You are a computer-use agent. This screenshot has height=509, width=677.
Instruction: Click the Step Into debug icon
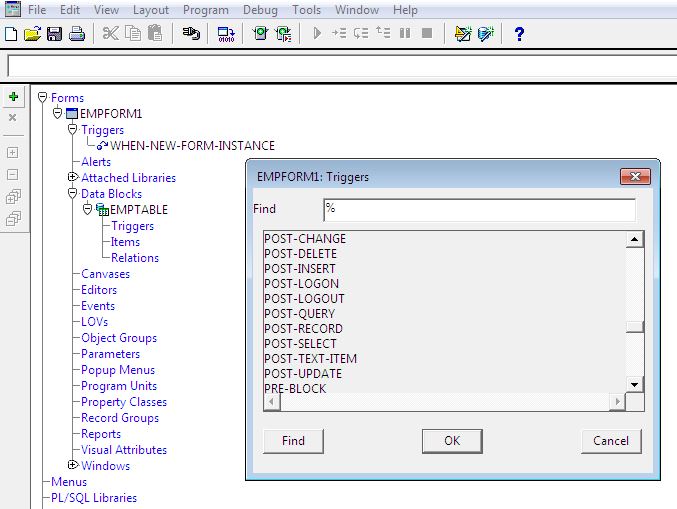click(339, 33)
